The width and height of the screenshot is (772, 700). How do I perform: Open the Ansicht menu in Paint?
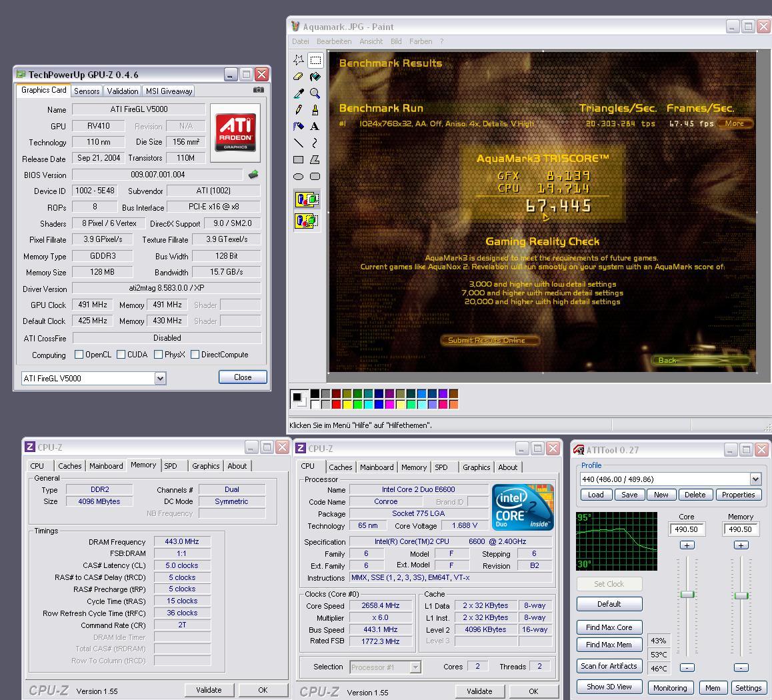click(x=371, y=41)
